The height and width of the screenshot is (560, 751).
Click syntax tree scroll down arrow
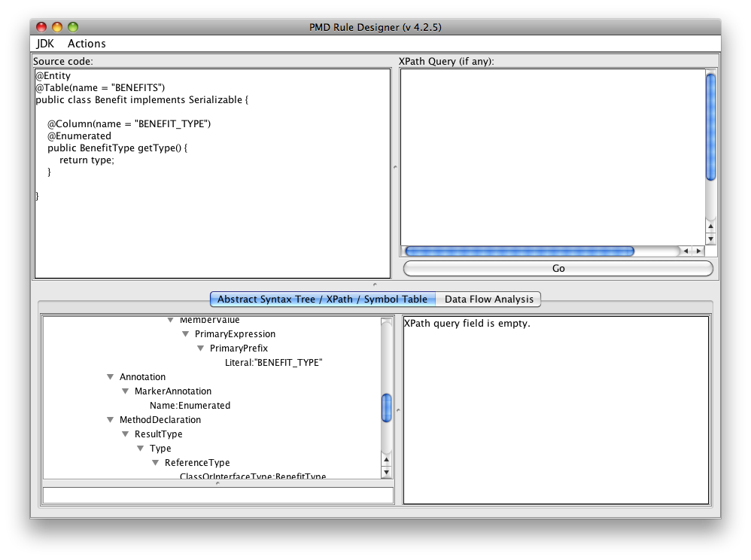point(387,473)
